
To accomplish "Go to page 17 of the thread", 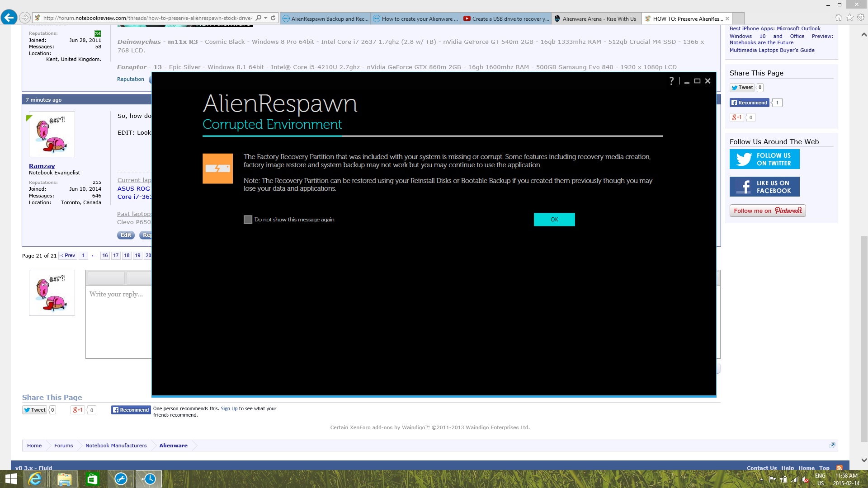I will [116, 256].
